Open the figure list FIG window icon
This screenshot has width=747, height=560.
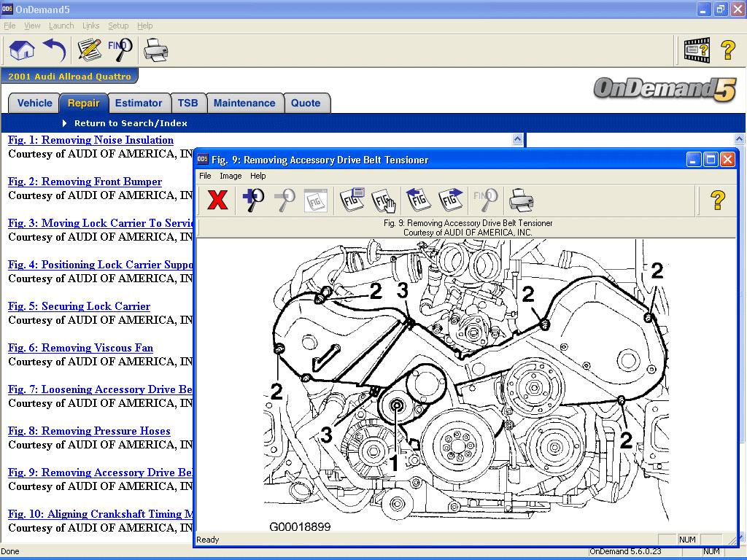pos(352,200)
